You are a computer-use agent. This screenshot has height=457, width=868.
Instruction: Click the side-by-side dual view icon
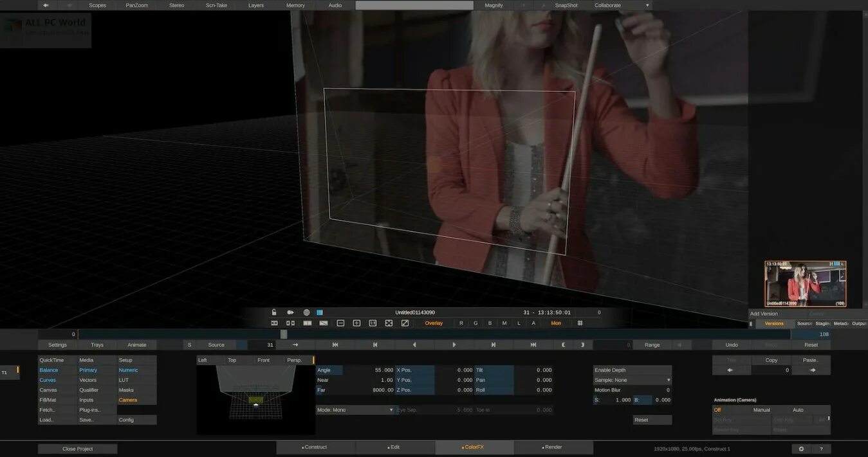click(290, 323)
